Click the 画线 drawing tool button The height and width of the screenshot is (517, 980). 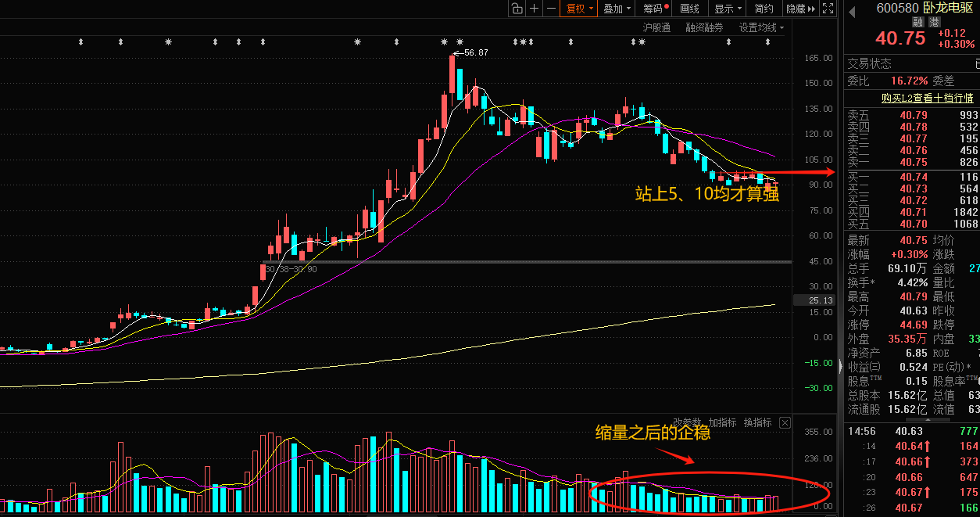pos(690,9)
